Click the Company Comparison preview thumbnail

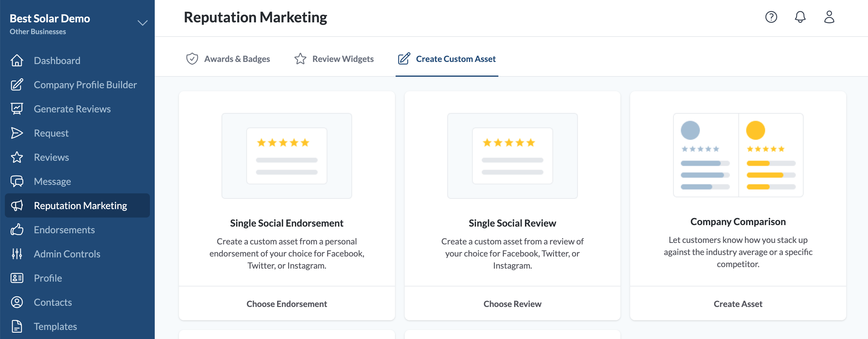738,155
